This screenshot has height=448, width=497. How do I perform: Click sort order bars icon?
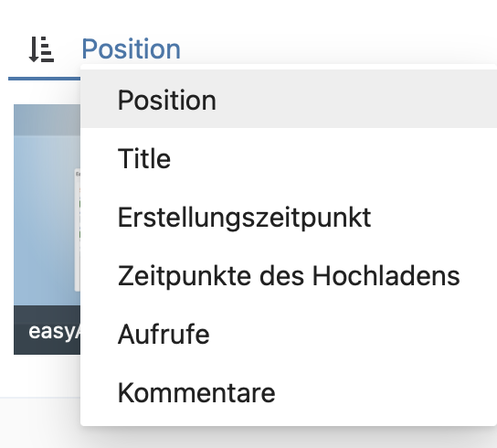coord(41,49)
